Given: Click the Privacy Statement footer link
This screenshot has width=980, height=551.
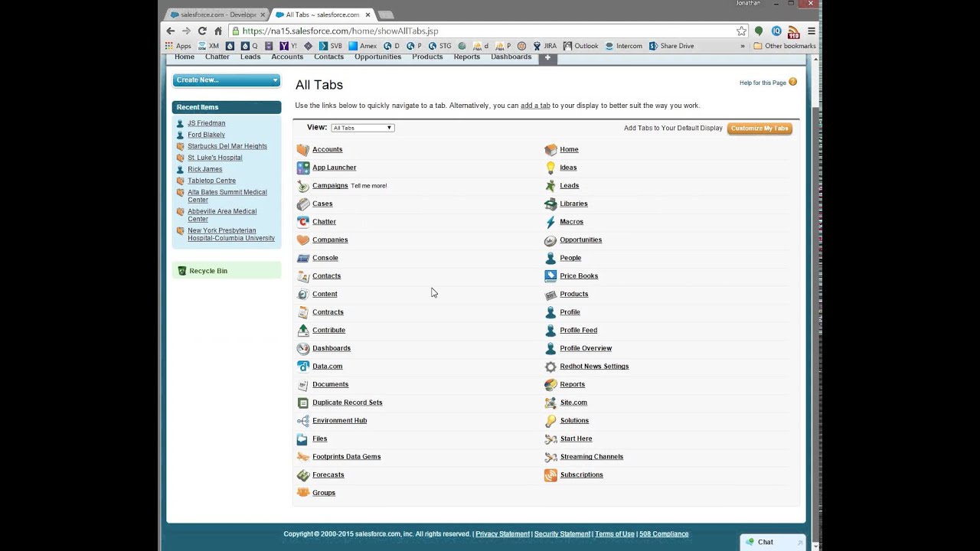Looking at the screenshot, I should [502, 534].
